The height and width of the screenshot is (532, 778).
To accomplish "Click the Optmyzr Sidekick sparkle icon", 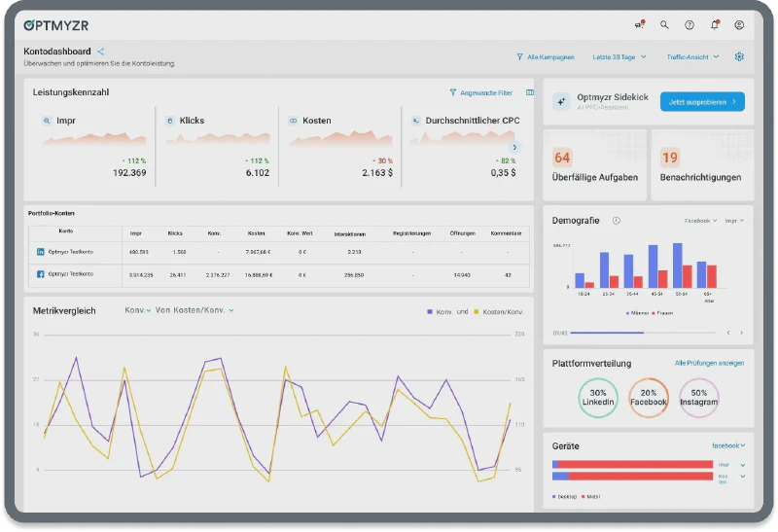I will [561, 101].
